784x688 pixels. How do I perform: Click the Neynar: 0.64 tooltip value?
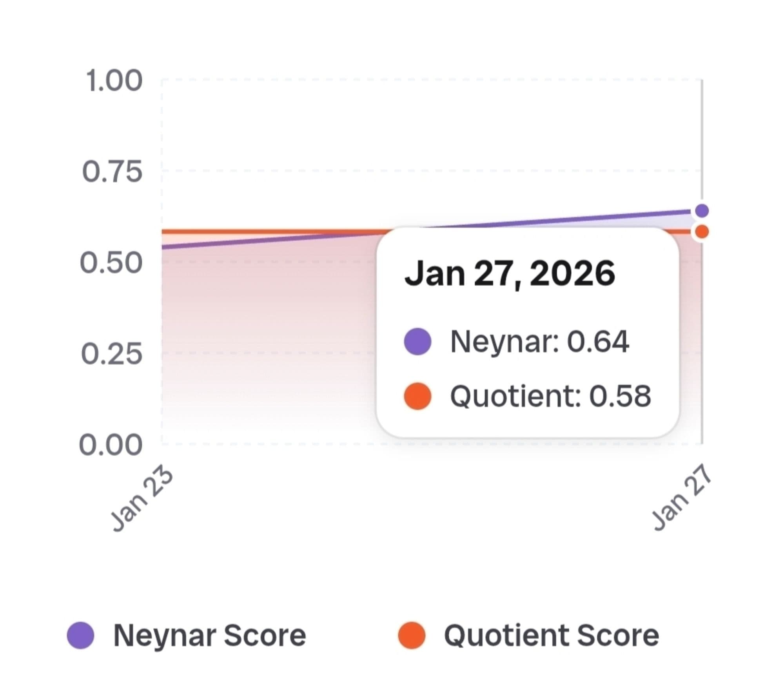click(539, 341)
